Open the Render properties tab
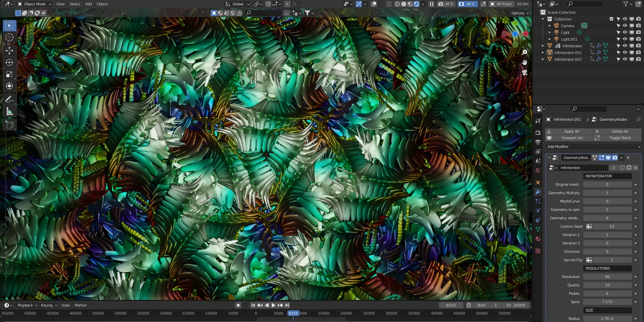Screen dimensions: 644x322 (x=538, y=132)
